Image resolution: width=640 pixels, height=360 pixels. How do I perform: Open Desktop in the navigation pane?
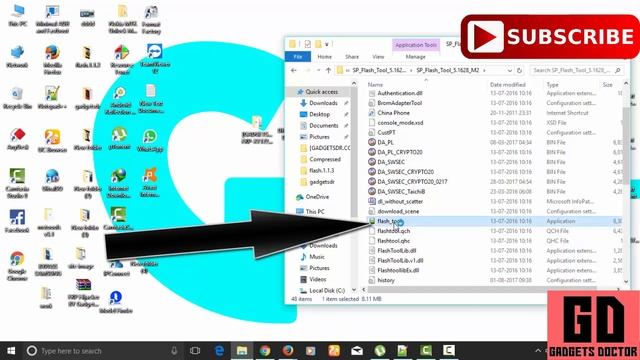coord(319,114)
